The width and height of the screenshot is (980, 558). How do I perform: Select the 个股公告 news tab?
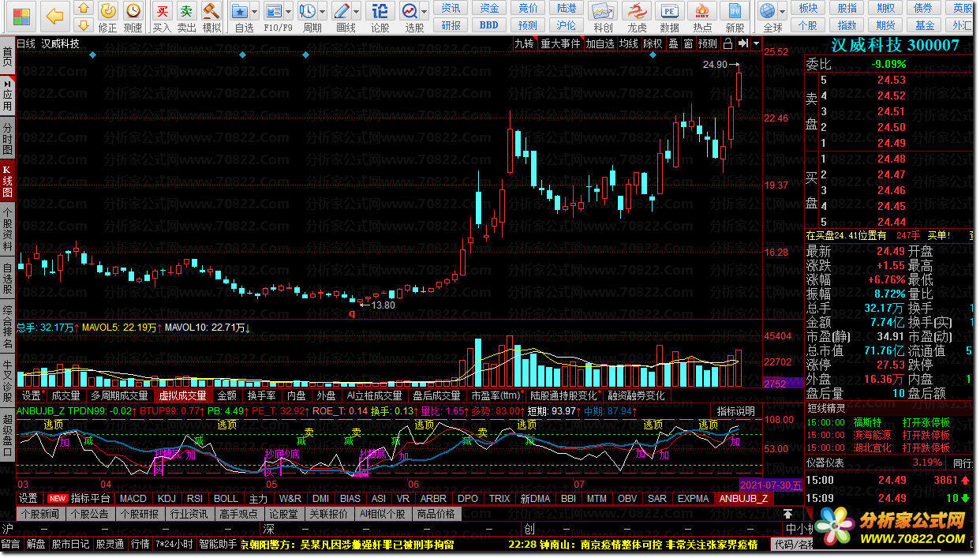coord(90,514)
